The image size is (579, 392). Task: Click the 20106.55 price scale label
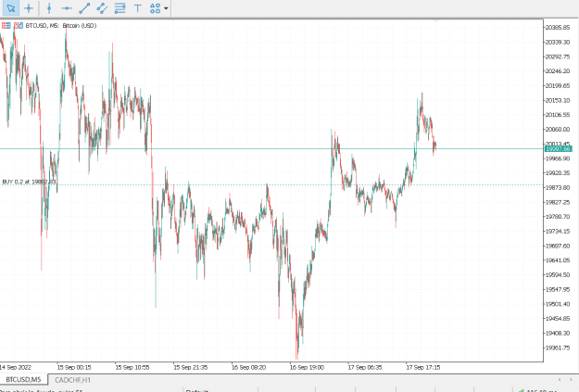point(558,115)
